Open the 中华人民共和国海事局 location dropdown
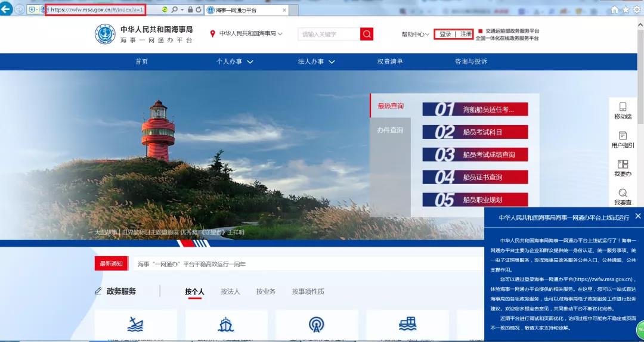Viewport: 644px width, 342px height. (x=247, y=34)
